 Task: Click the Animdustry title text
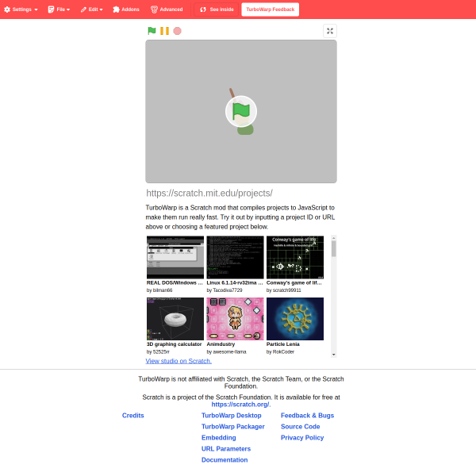(x=221, y=344)
